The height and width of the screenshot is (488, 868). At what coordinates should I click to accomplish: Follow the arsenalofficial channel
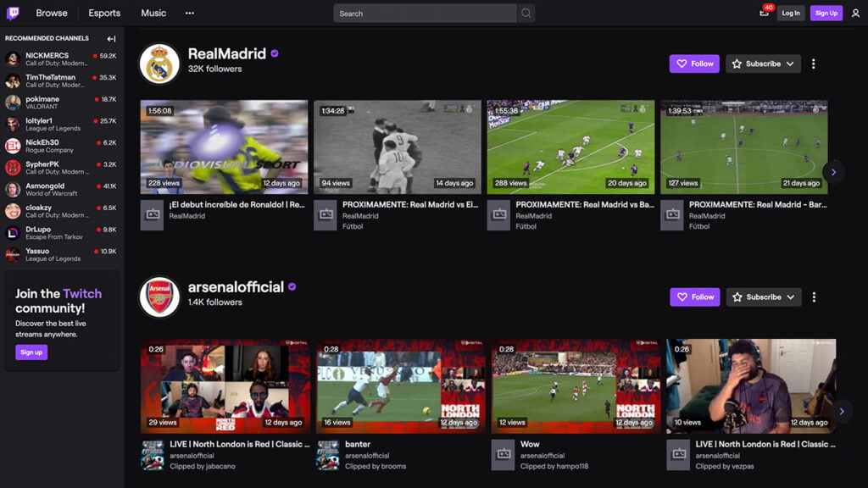694,297
